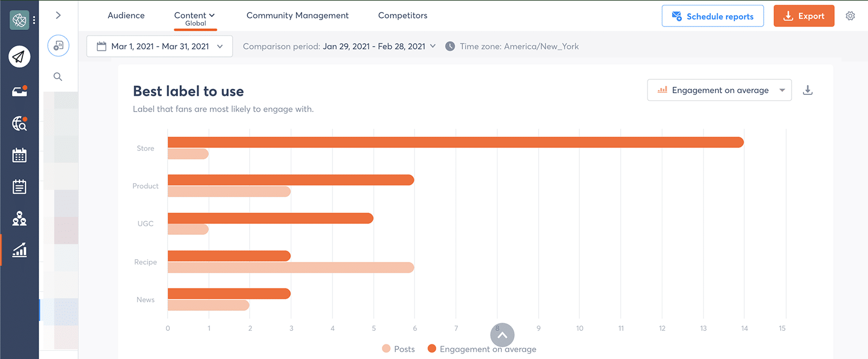Open the people/fans icon in sidebar
This screenshot has width=868, height=359.
coord(20,219)
